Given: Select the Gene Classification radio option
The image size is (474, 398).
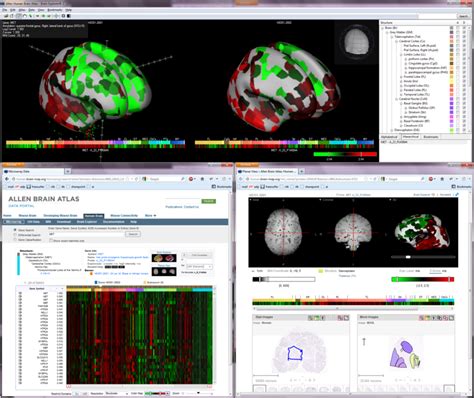Looking at the screenshot, I should click(x=15, y=240).
